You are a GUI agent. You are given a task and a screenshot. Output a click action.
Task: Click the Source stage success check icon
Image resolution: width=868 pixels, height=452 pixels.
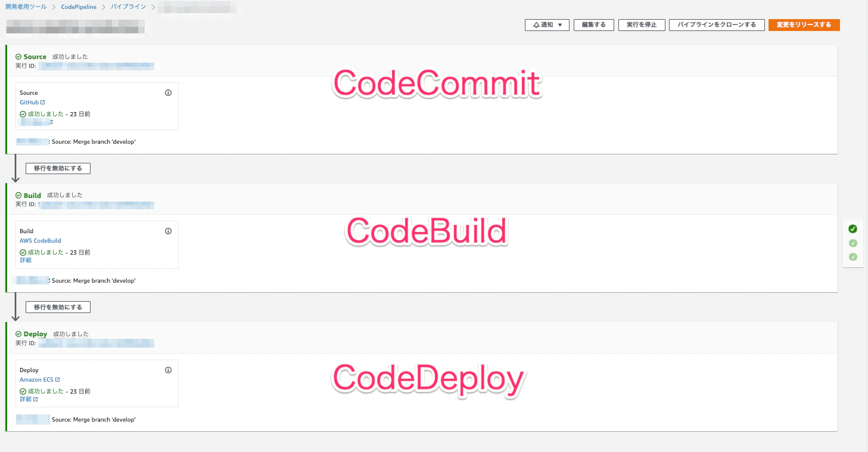[x=18, y=57]
